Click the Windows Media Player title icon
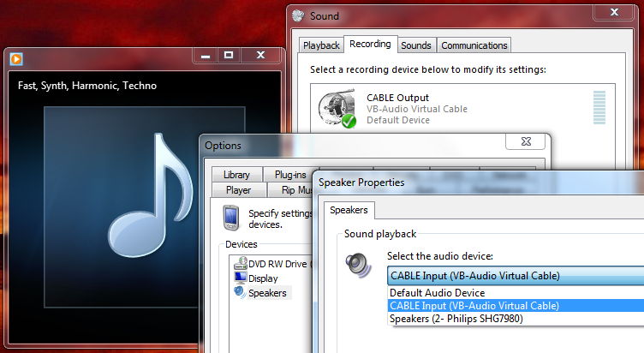 coord(16,59)
